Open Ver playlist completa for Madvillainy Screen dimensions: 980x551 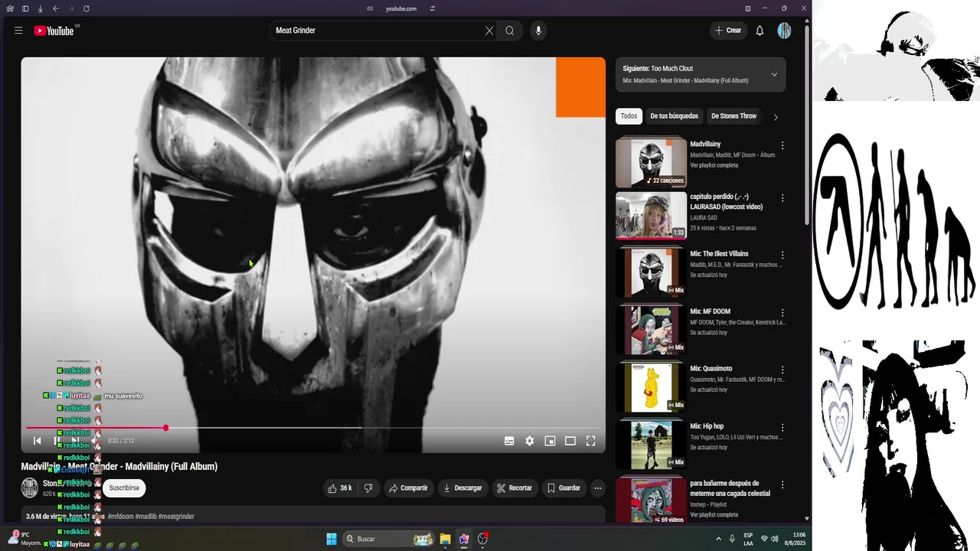(x=714, y=165)
